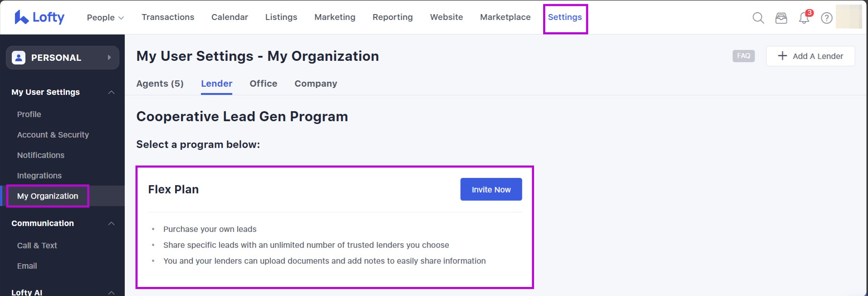Collapse the Lofty AI section

pos(111,292)
